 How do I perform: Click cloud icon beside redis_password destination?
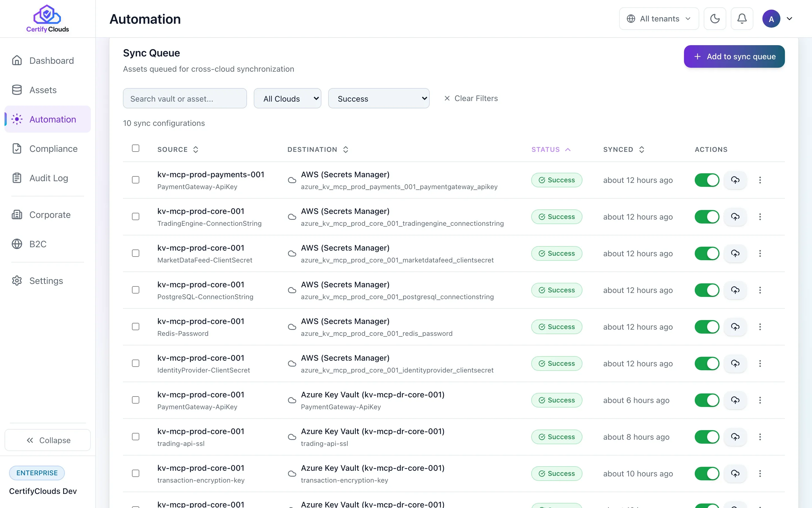point(292,327)
